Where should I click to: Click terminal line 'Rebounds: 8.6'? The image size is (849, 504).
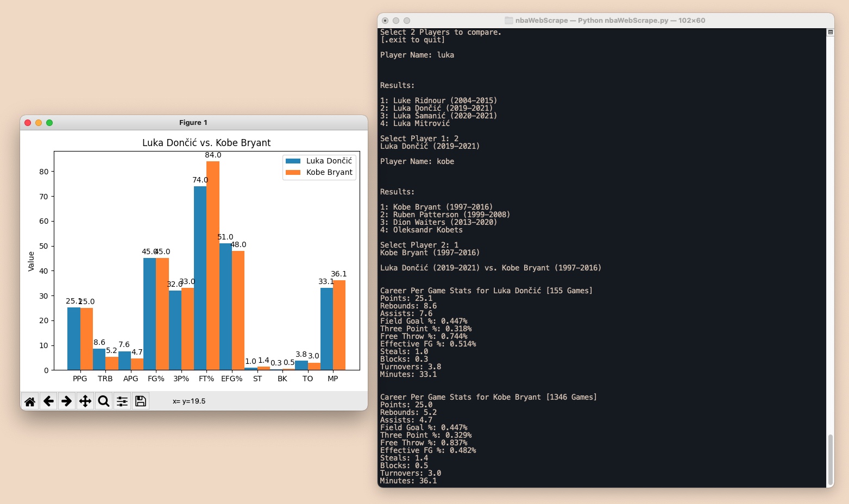pos(408,306)
